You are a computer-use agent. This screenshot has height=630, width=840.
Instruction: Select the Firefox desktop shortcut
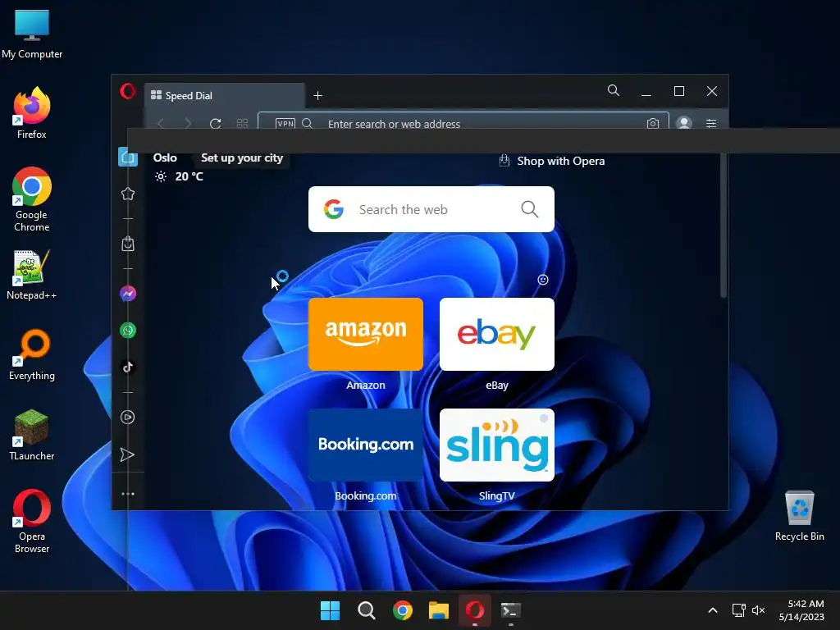pos(32,113)
